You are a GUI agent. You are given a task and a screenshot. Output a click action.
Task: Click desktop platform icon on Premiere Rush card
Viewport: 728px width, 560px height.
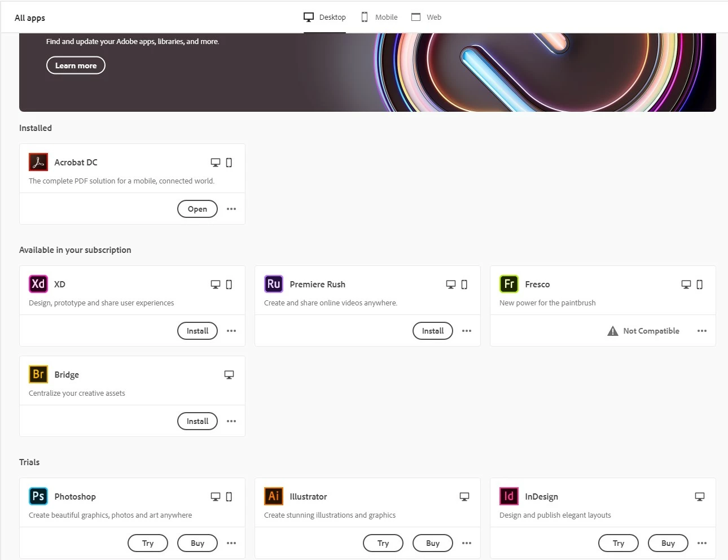pos(451,285)
